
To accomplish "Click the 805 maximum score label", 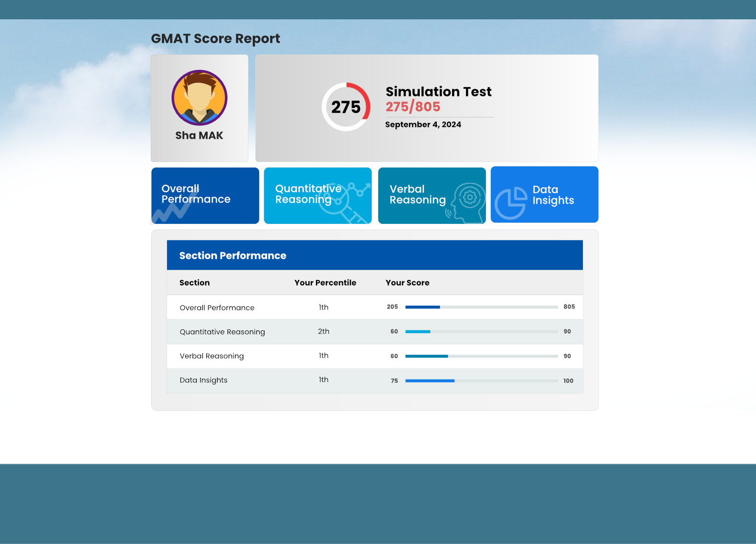I will click(569, 307).
